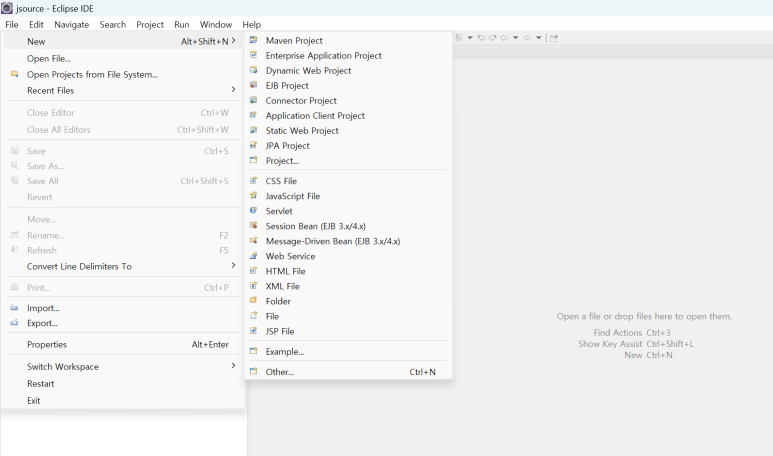773x456 pixels.
Task: Open annotation navigation dropdown arrow
Action: 470,38
